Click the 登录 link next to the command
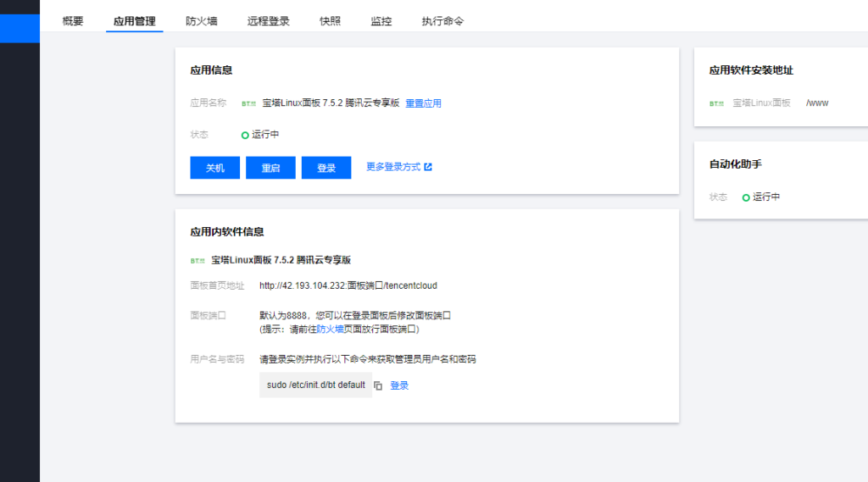This screenshot has height=482, width=868. click(x=399, y=385)
